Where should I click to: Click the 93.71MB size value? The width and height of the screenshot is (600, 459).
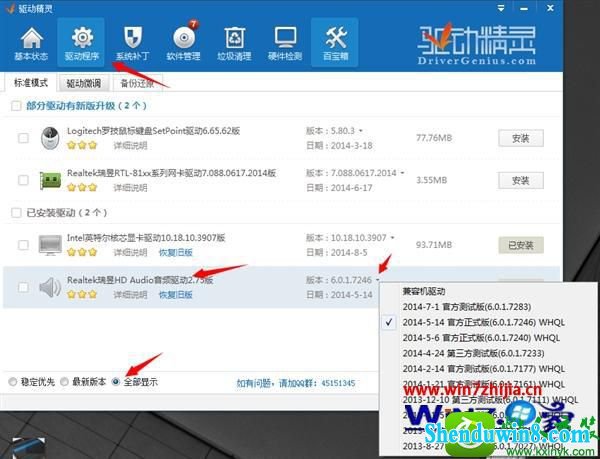pos(434,245)
